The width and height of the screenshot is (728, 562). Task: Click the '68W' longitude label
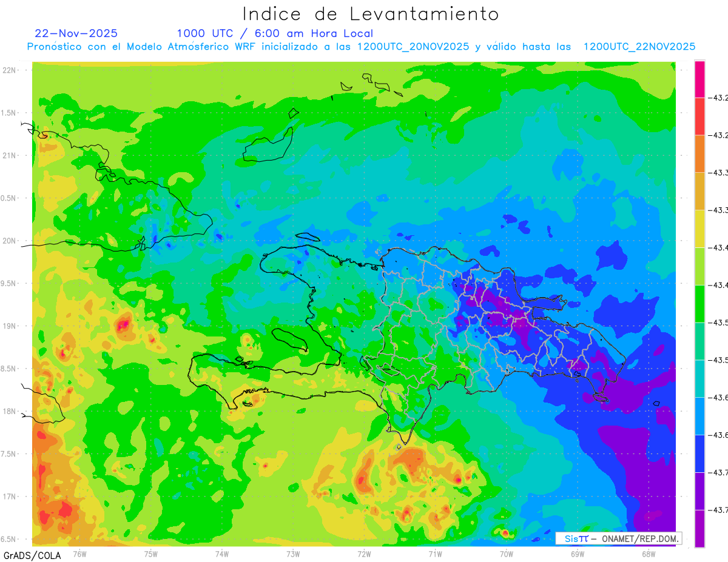coord(648,554)
